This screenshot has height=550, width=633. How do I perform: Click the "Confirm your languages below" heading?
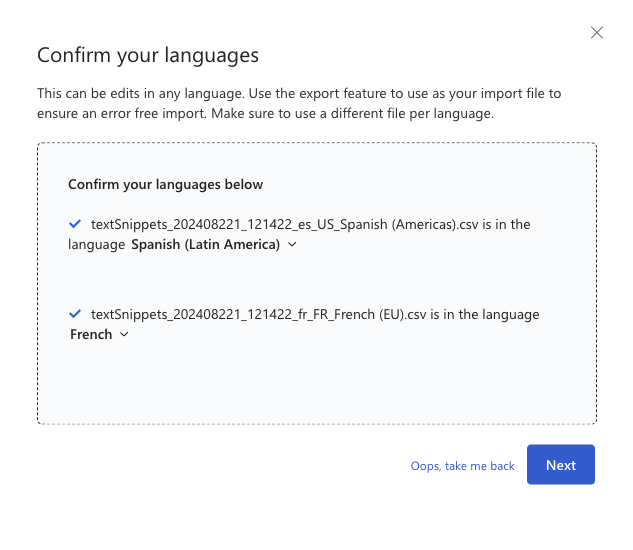point(166,184)
